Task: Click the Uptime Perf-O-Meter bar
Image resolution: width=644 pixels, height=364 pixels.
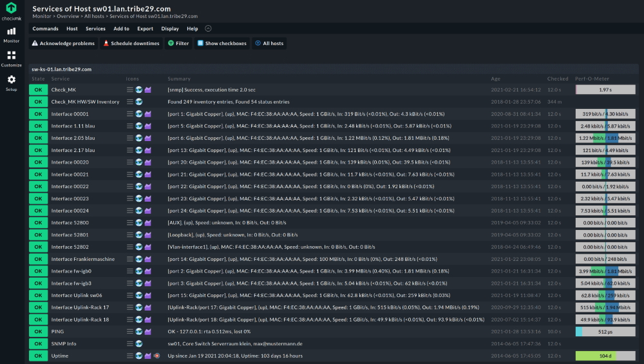Action: (x=605, y=356)
